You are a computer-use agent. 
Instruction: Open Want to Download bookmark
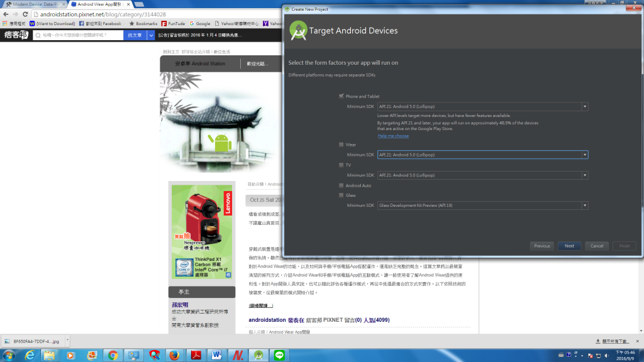[x=52, y=24]
